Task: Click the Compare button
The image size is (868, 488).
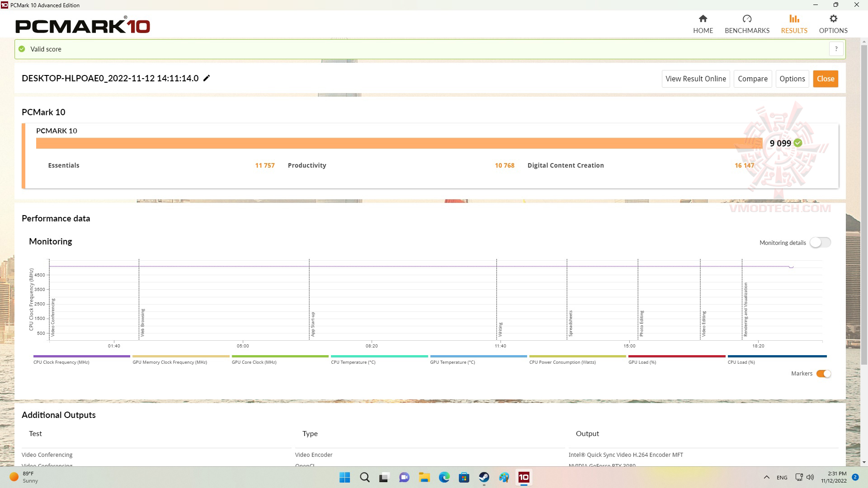Action: pos(752,79)
